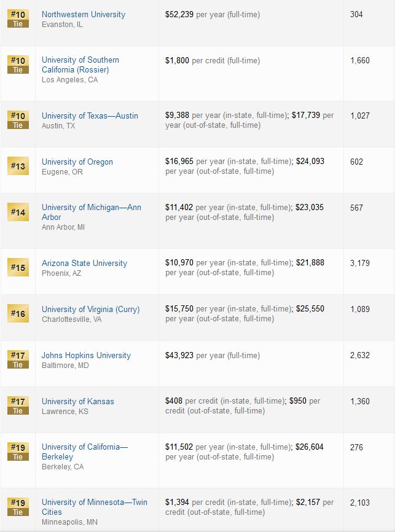Screen dimensions: 395x532
Task: Open the University of Kansas link
Action: (x=78, y=401)
